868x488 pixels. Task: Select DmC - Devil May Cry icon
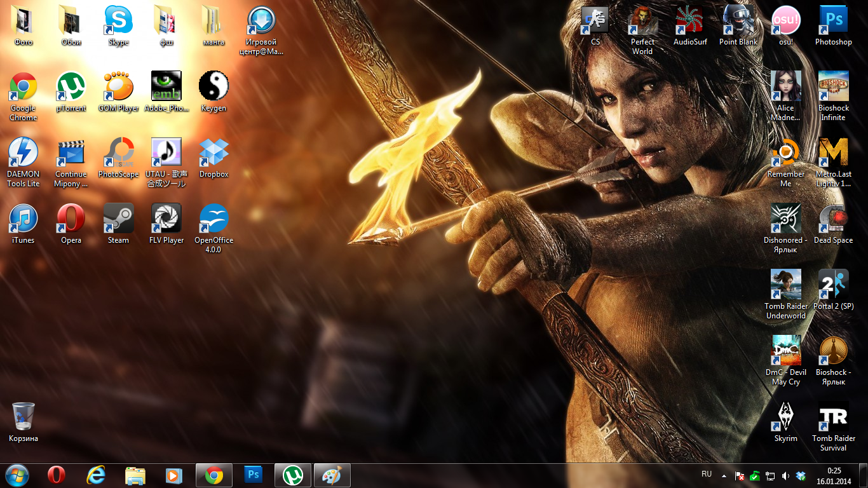coord(786,360)
